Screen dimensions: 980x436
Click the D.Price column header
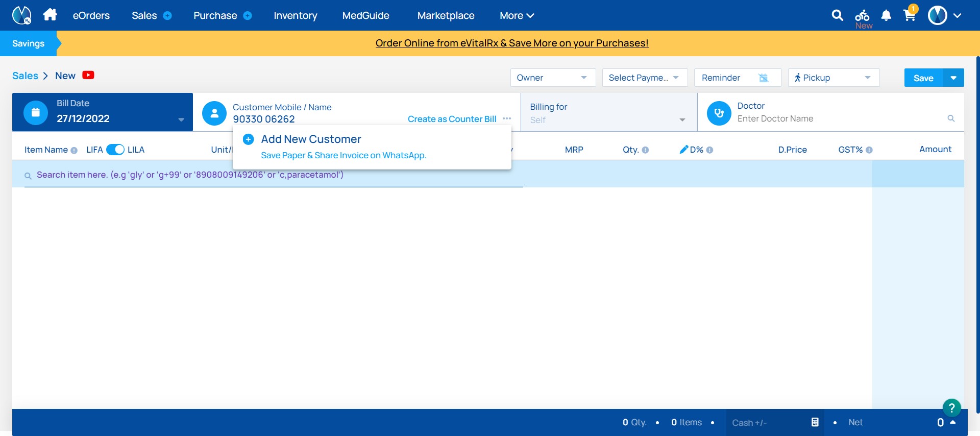click(x=793, y=150)
